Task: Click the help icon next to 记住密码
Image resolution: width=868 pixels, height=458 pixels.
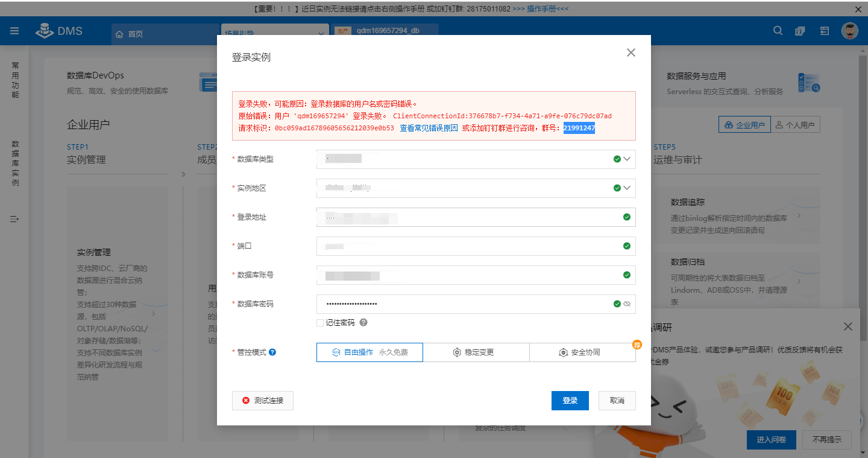Action: point(363,322)
